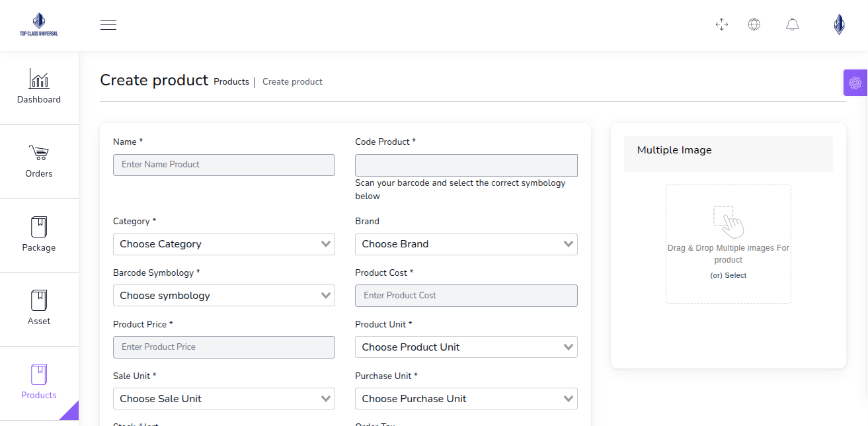Expand the Choose Category dropdown
Screen dimensions: 868x426
[x=223, y=244]
